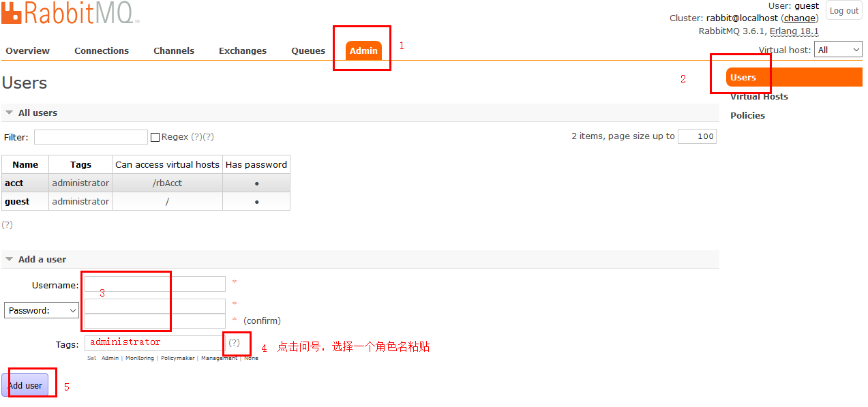This screenshot has width=868, height=407.
Task: Sort the users table by Name
Action: click(x=25, y=164)
